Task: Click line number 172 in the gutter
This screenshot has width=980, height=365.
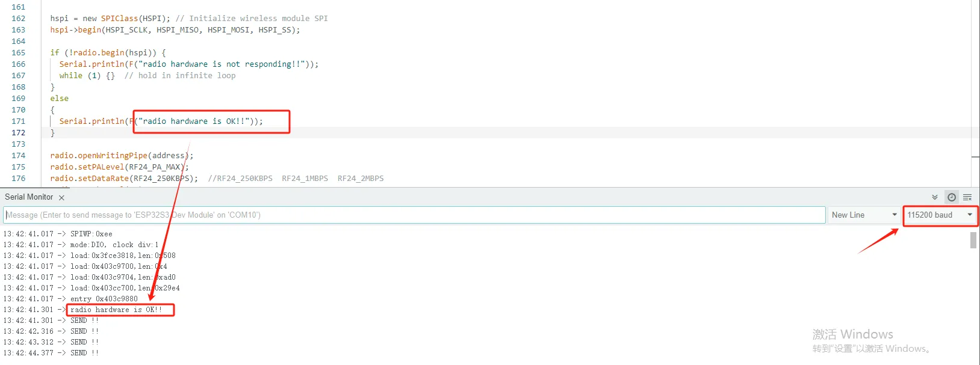Action: [19, 133]
